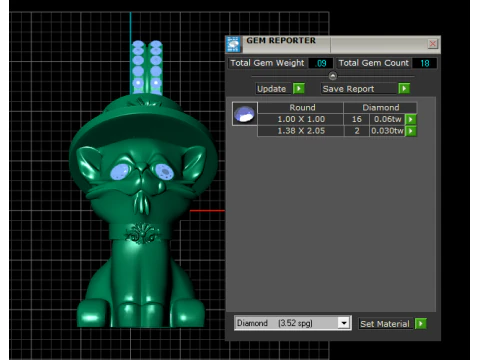Click the cat's right blue gem eye
Image resolution: width=480 pixels, height=360 pixels.
pos(164,172)
